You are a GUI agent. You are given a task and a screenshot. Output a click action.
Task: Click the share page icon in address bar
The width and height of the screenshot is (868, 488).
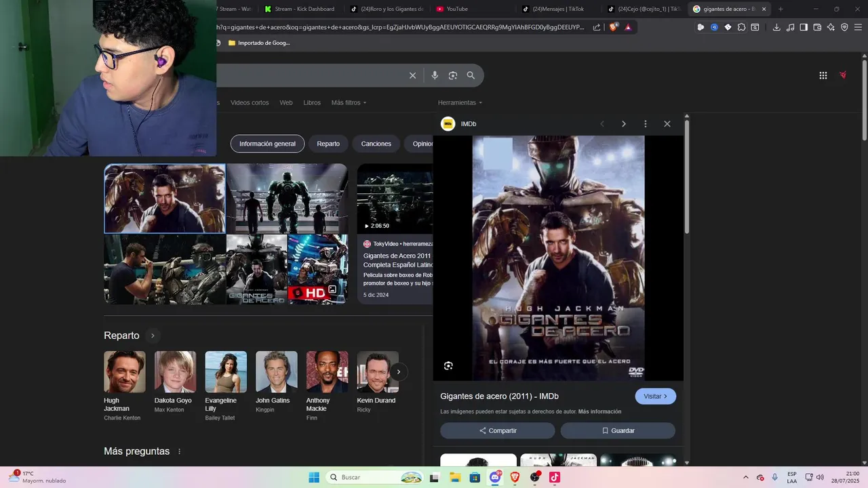[597, 27]
